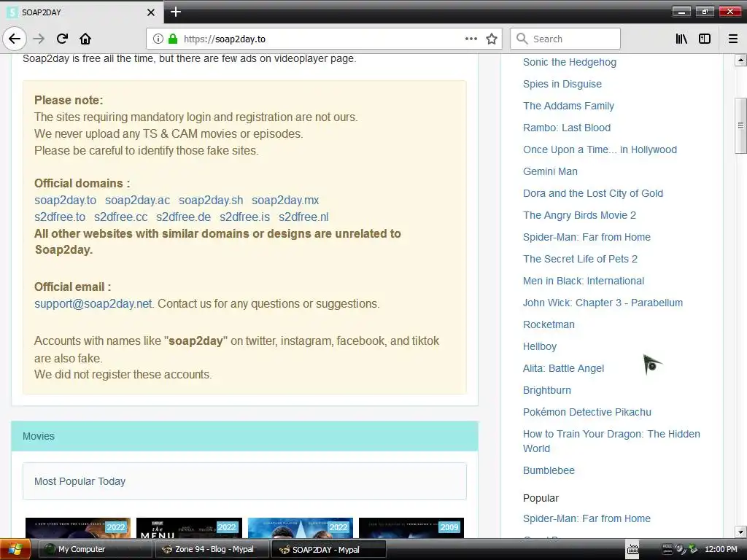This screenshot has width=747, height=560.
Task: Click the green secure connection padlock
Action: point(172,39)
